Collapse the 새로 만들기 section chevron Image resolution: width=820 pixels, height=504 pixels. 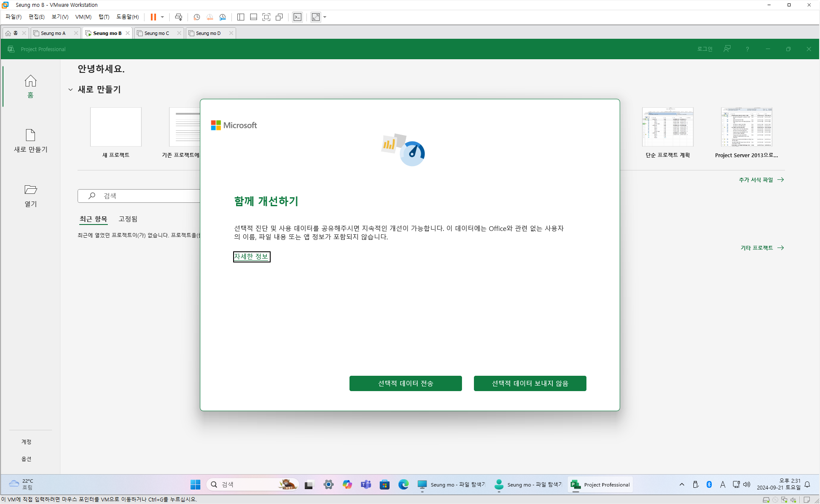(70, 89)
